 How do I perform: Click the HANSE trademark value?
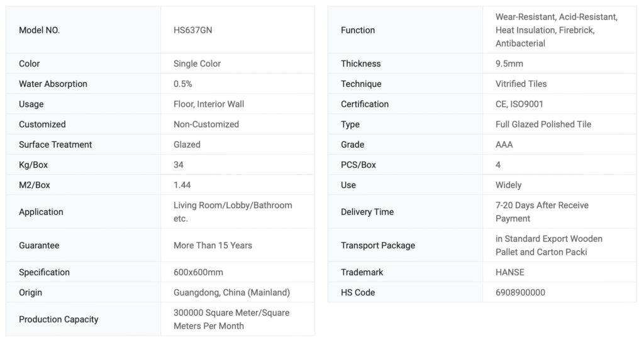click(x=510, y=272)
